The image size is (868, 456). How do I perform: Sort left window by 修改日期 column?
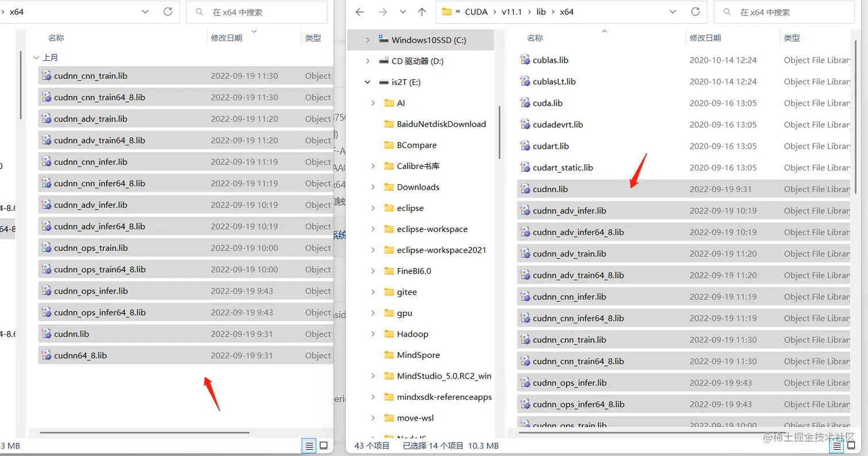click(x=226, y=38)
